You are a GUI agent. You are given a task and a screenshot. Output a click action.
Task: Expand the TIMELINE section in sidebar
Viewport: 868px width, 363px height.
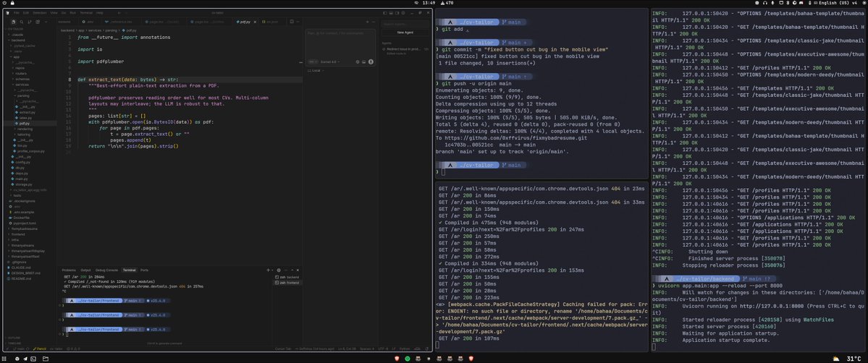[13, 343]
